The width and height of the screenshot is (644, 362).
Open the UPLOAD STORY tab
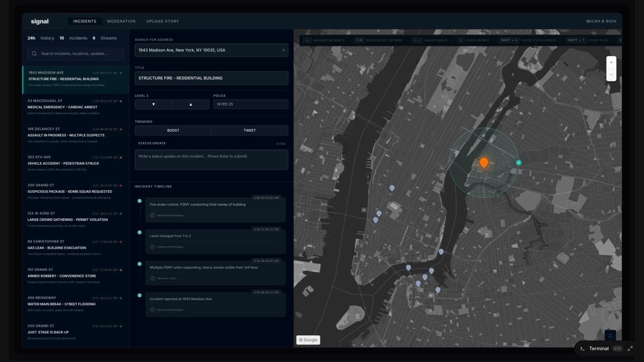163,21
